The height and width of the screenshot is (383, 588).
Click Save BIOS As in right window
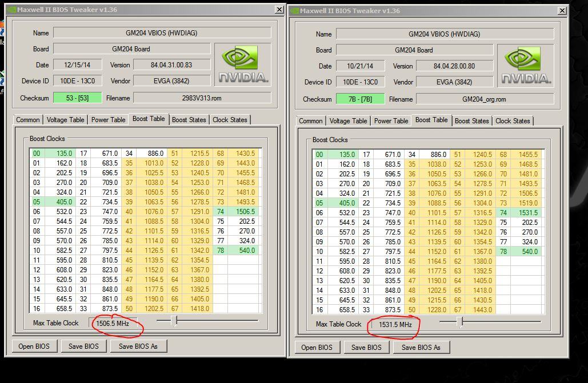[x=421, y=348]
